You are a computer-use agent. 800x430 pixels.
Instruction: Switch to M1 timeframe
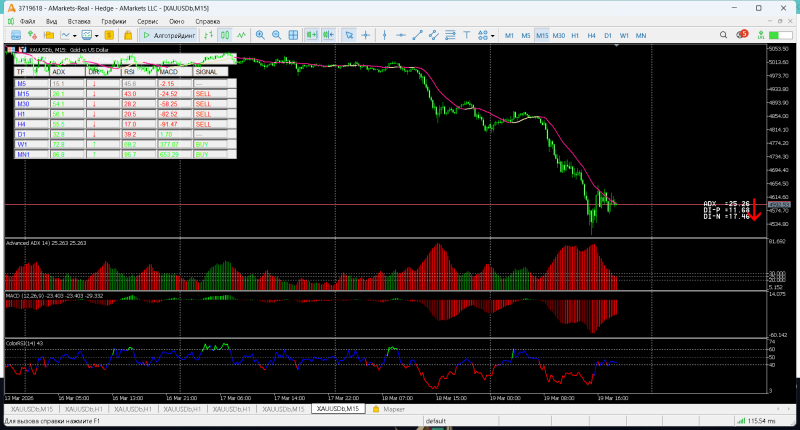(x=509, y=35)
